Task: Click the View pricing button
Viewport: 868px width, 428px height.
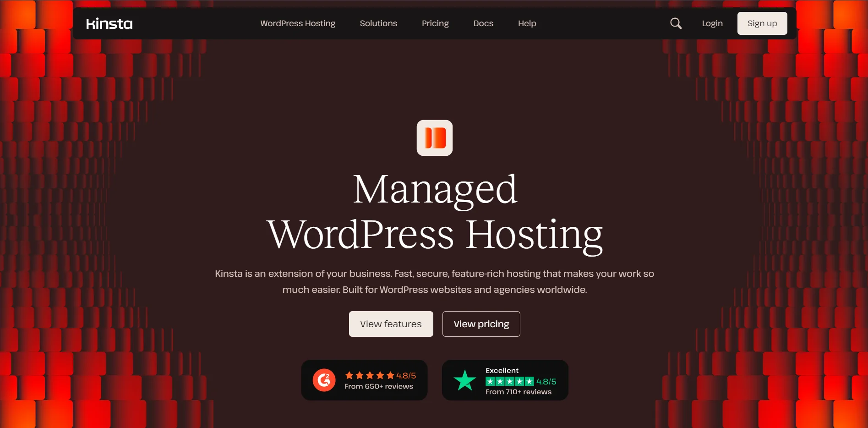Action: click(481, 324)
